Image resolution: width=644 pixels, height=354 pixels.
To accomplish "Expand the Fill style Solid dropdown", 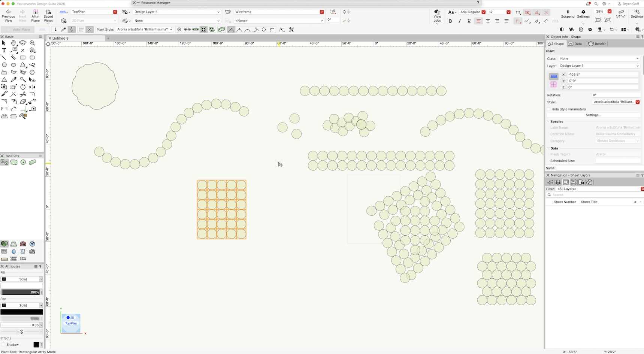I will tap(23, 279).
